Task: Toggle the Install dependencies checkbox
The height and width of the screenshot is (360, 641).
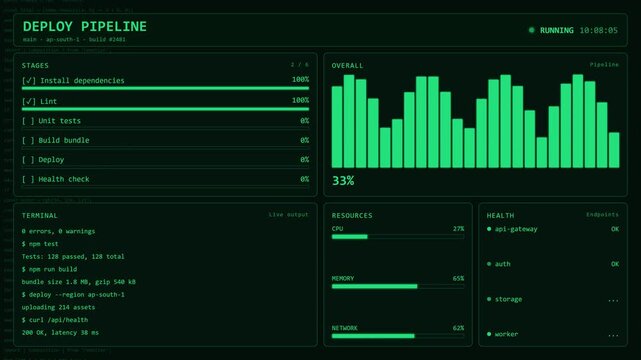Action: coord(29,80)
